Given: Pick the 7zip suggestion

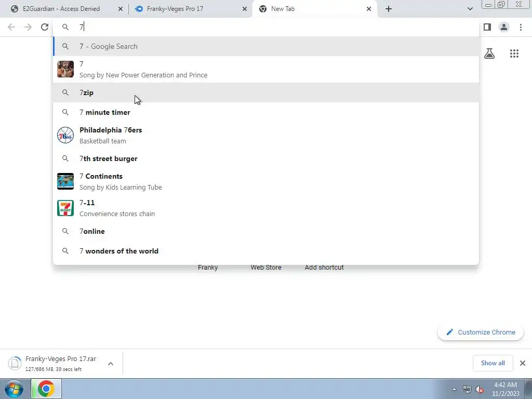Looking at the screenshot, I should pos(266,92).
